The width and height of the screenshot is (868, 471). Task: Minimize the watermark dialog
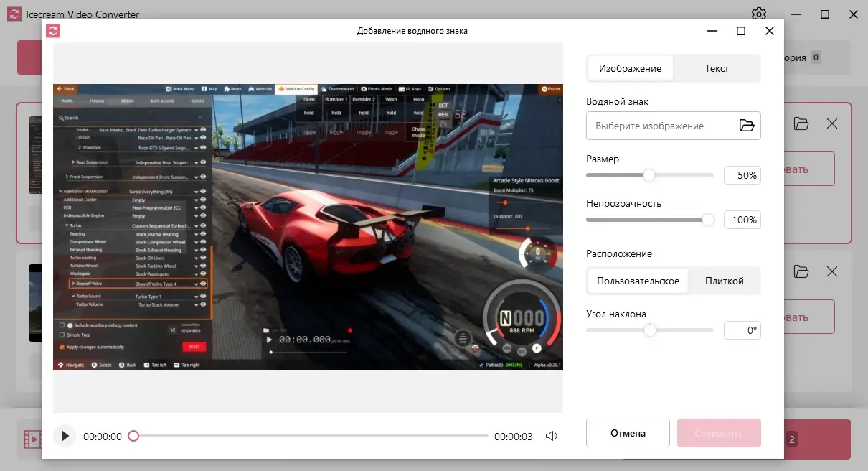(712, 31)
